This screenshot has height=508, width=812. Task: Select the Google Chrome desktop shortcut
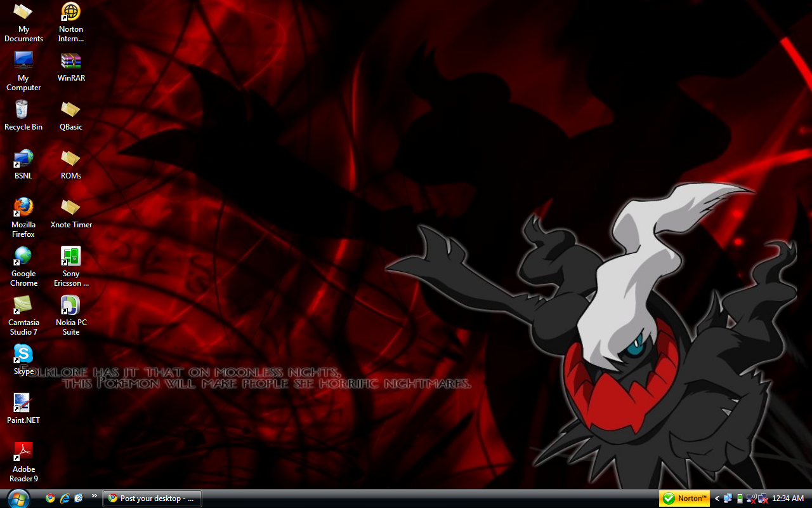tap(23, 257)
